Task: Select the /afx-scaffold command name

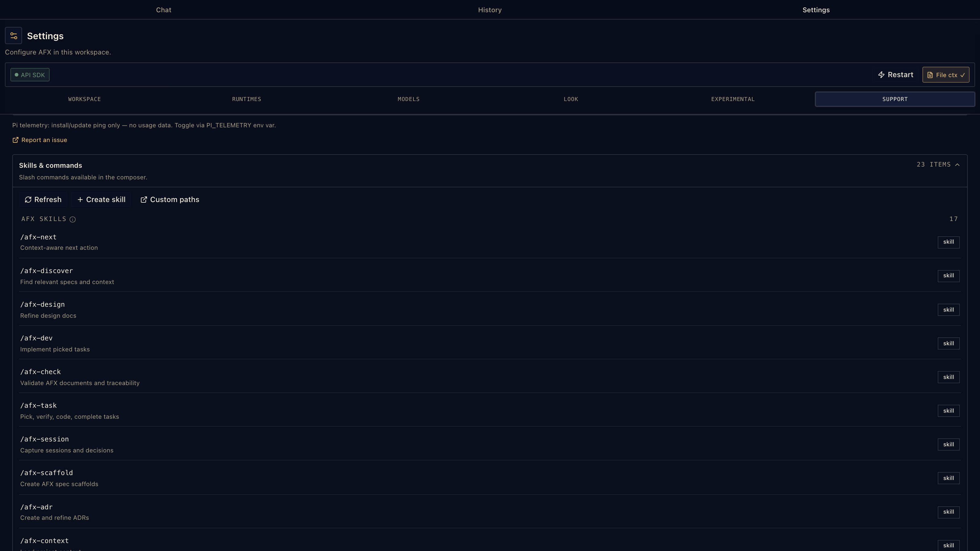Action: [47, 473]
